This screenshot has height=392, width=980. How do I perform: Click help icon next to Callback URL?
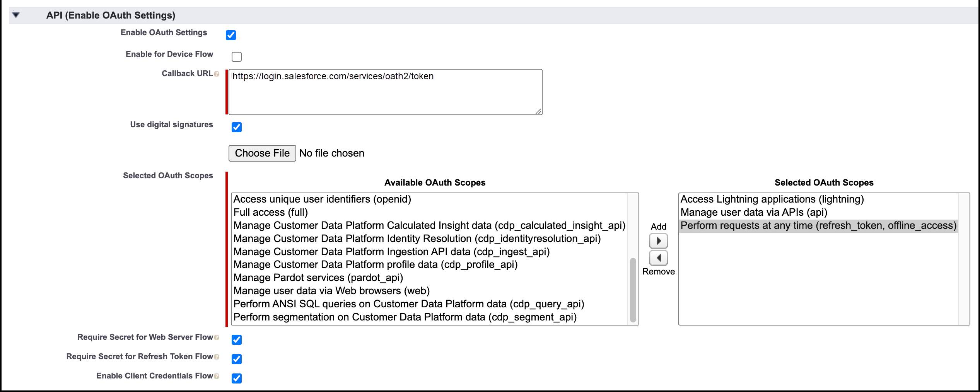coord(217,74)
